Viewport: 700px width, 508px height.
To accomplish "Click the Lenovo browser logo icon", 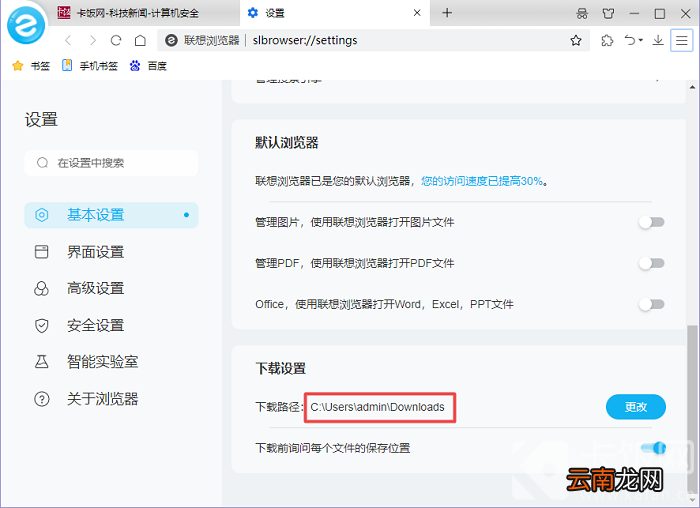I will [26, 25].
